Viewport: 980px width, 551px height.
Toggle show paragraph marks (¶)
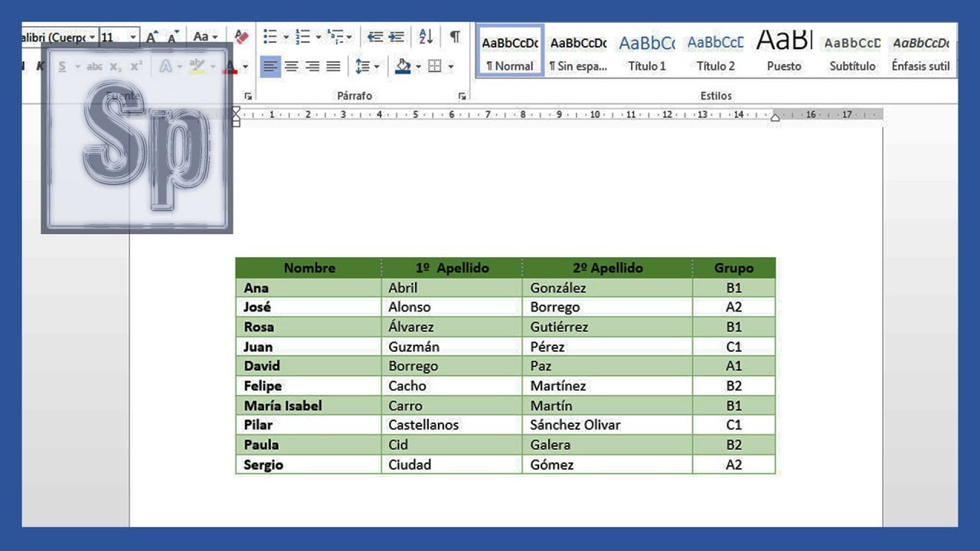pyautogui.click(x=455, y=37)
